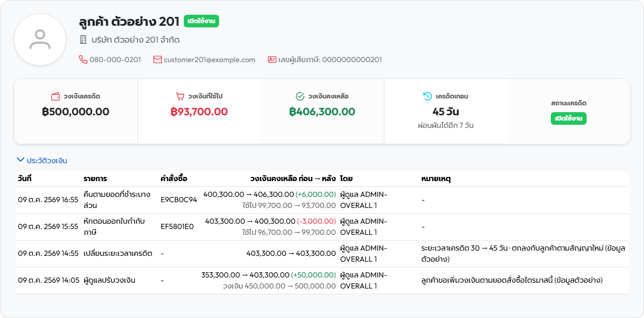Click the used amount ฿93,700.00

[x=199, y=112]
